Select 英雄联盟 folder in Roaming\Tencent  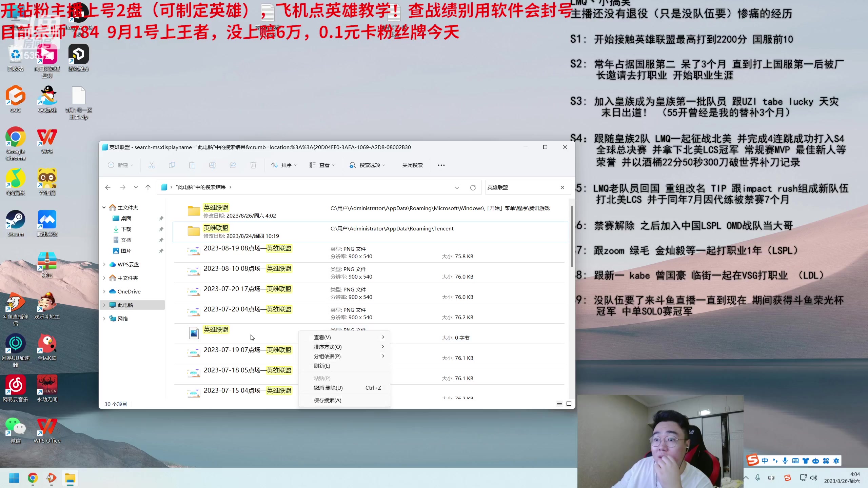tap(370, 232)
